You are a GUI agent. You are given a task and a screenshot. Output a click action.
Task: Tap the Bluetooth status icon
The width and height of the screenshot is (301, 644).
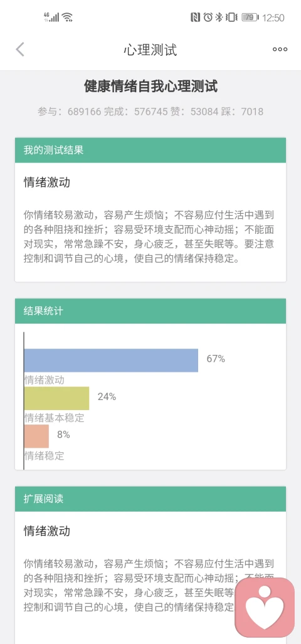point(219,18)
